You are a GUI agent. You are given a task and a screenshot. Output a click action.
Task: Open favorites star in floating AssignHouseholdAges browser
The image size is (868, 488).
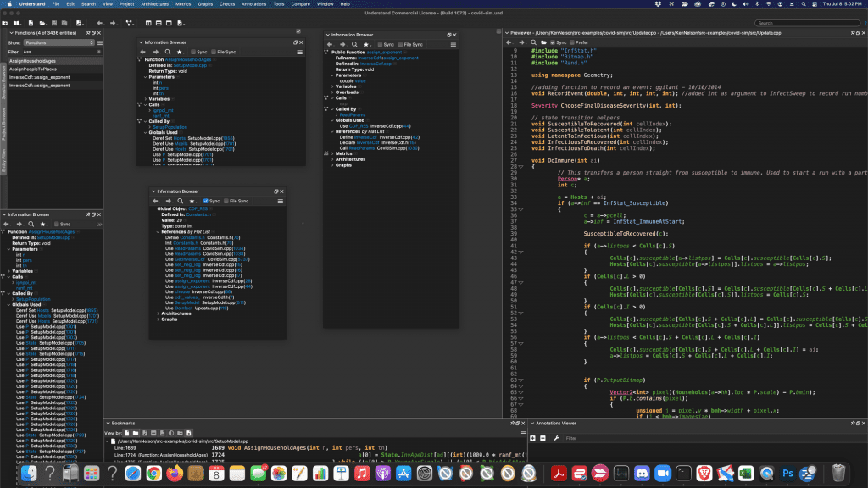(x=180, y=52)
